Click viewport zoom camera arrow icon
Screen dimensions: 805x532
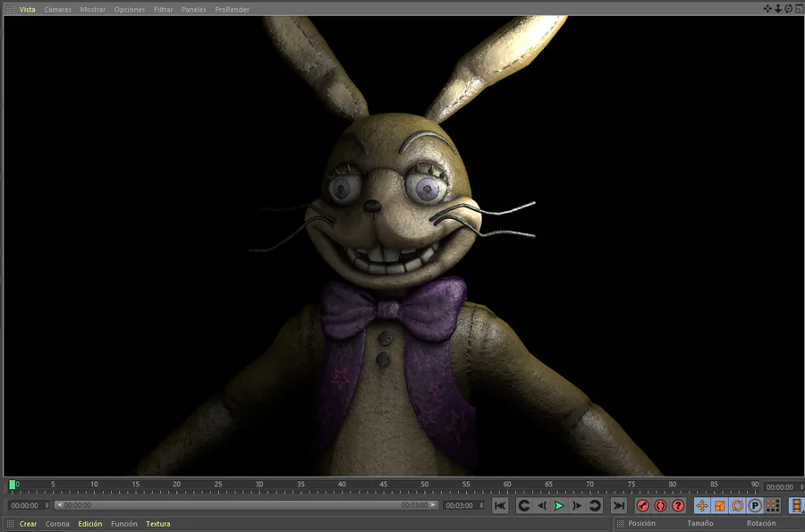coord(778,9)
